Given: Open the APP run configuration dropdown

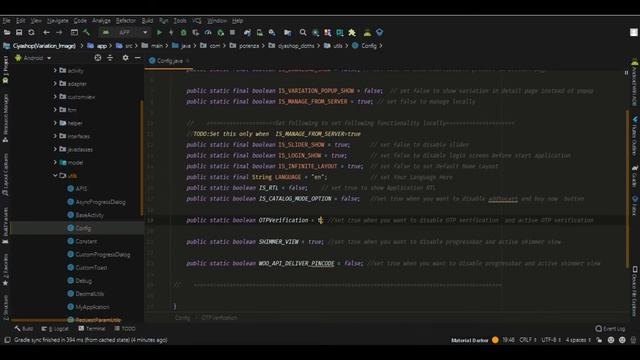Looking at the screenshot, I should (x=125, y=32).
